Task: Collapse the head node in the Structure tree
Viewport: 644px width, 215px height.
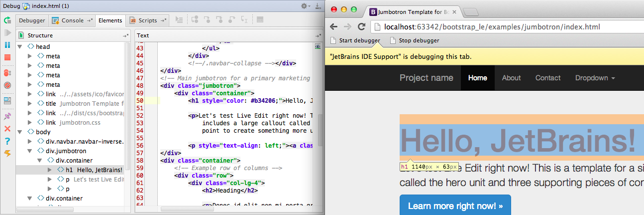Action: (x=20, y=46)
